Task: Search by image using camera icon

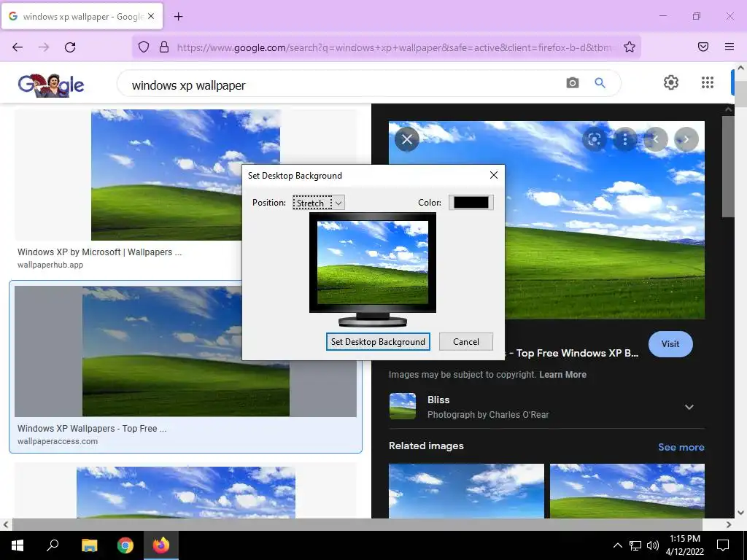Action: pos(572,83)
